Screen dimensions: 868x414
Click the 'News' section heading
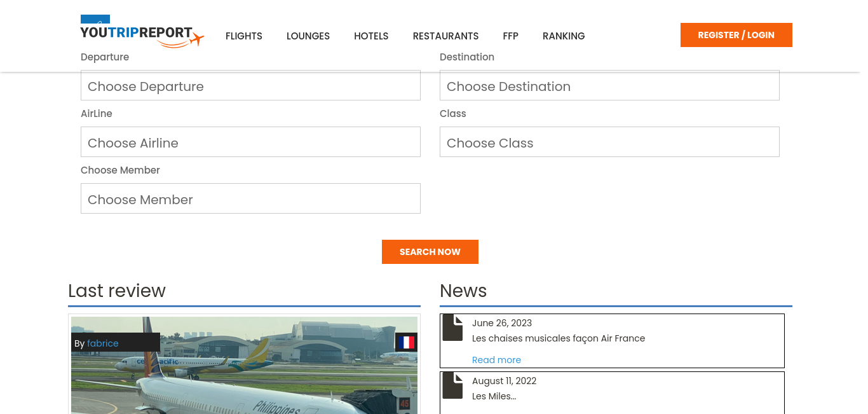463,291
